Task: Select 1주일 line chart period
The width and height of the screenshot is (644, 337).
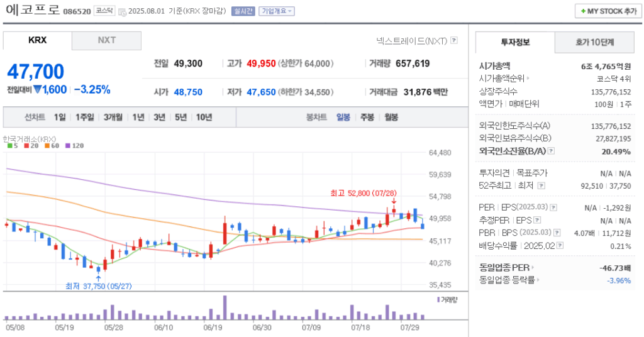Action: [85, 118]
